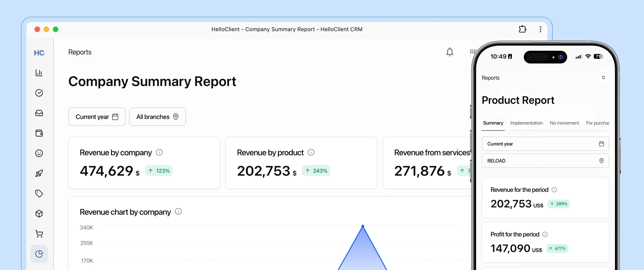Open the inbox section from the sidebar
644x270 pixels.
39,113
